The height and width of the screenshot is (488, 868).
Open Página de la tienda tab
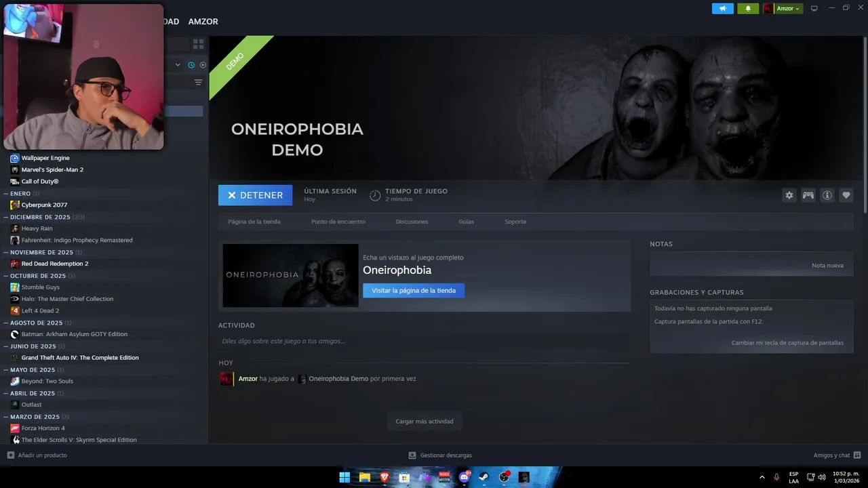coord(254,222)
